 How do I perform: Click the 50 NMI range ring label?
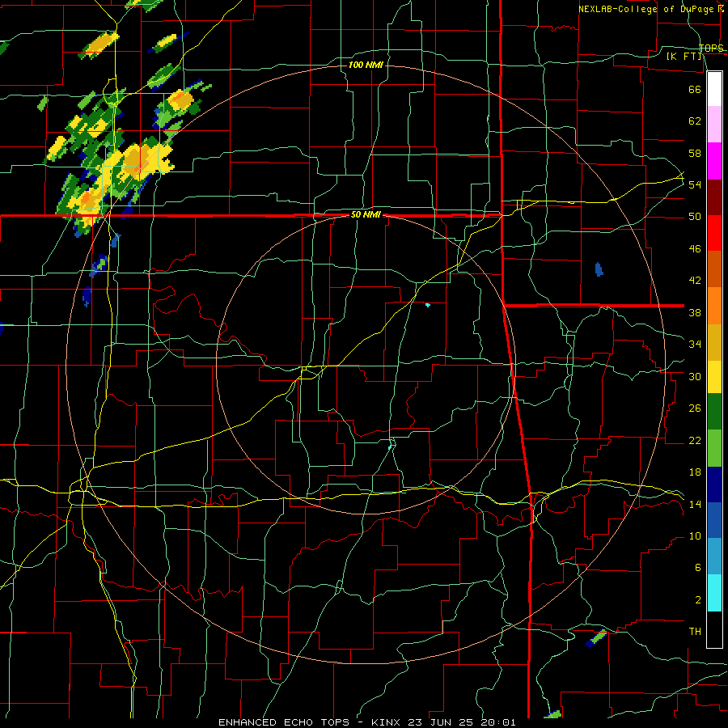pos(366,214)
